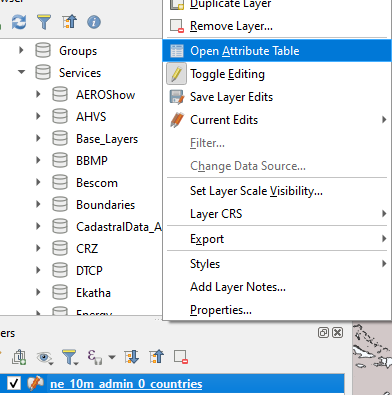
Task: Click the Collapse All browser icon
Action: click(69, 22)
